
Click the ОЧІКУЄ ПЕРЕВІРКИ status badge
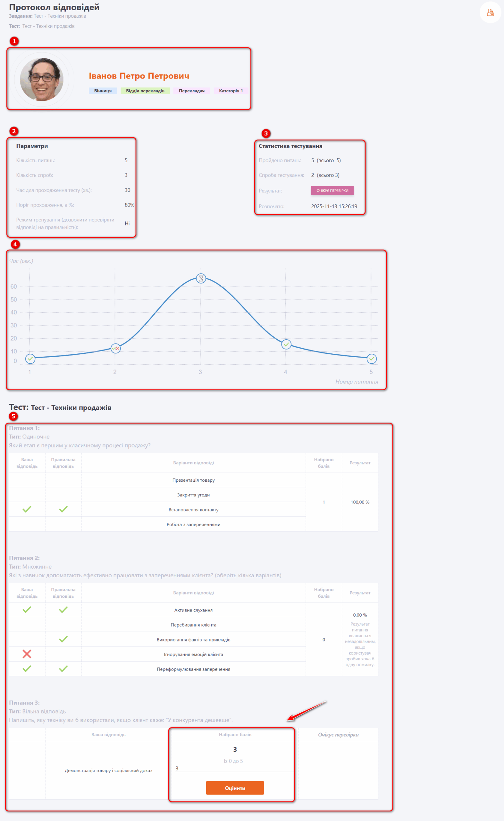332,191
